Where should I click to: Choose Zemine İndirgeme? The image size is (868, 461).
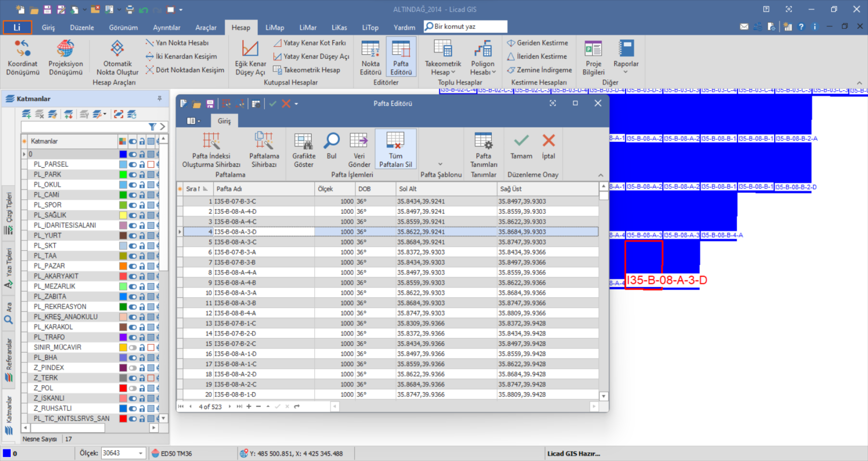click(539, 70)
